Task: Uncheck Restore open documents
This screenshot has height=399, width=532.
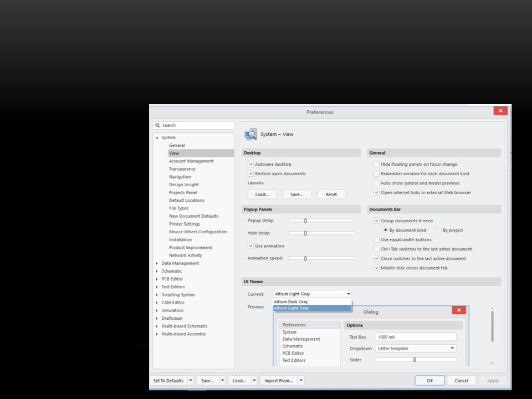Action: tap(250, 173)
